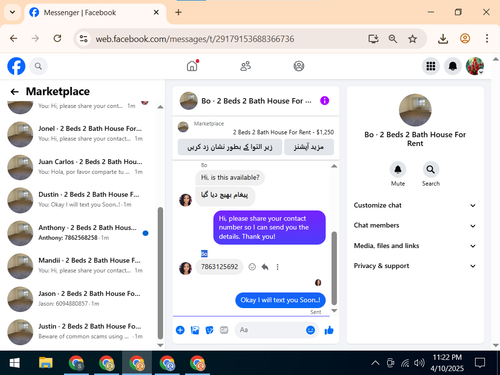500x375 pixels.
Task: Open the large listing photo in right panel
Action: click(415, 110)
